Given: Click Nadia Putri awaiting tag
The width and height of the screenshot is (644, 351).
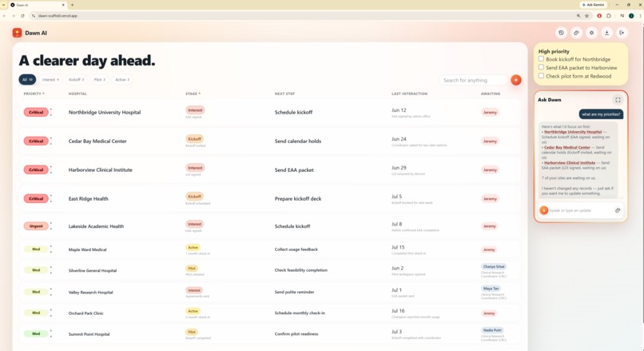Looking at the screenshot, I should click(x=492, y=330).
